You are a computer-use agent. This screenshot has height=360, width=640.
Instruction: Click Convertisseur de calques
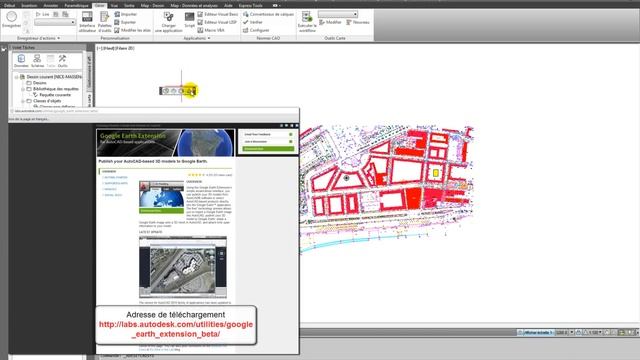(268, 14)
